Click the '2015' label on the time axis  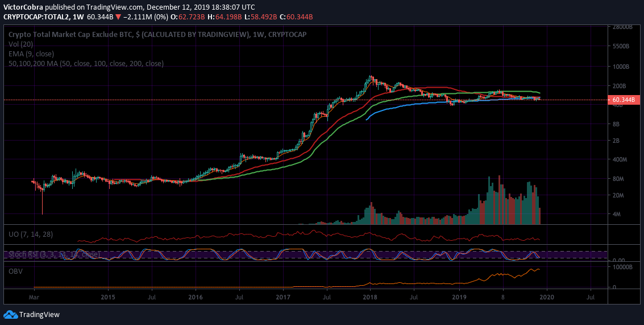click(108, 297)
